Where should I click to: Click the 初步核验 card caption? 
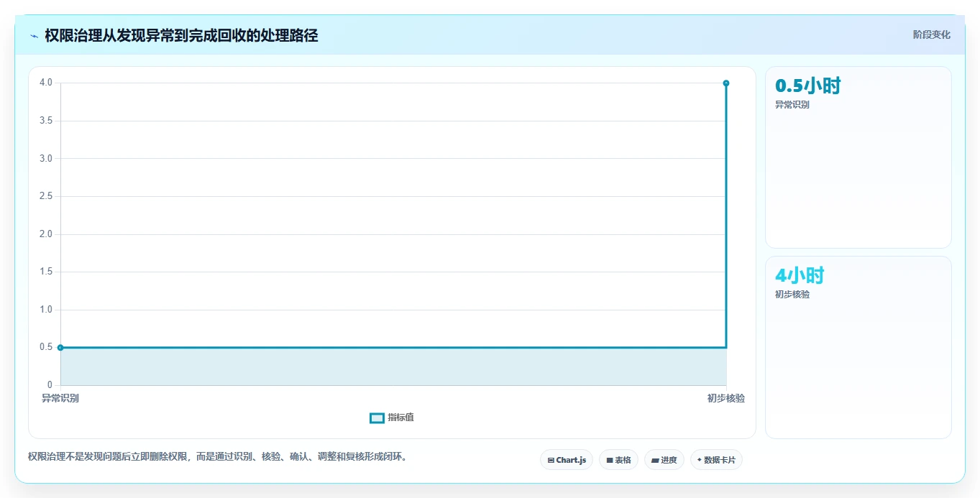click(792, 295)
